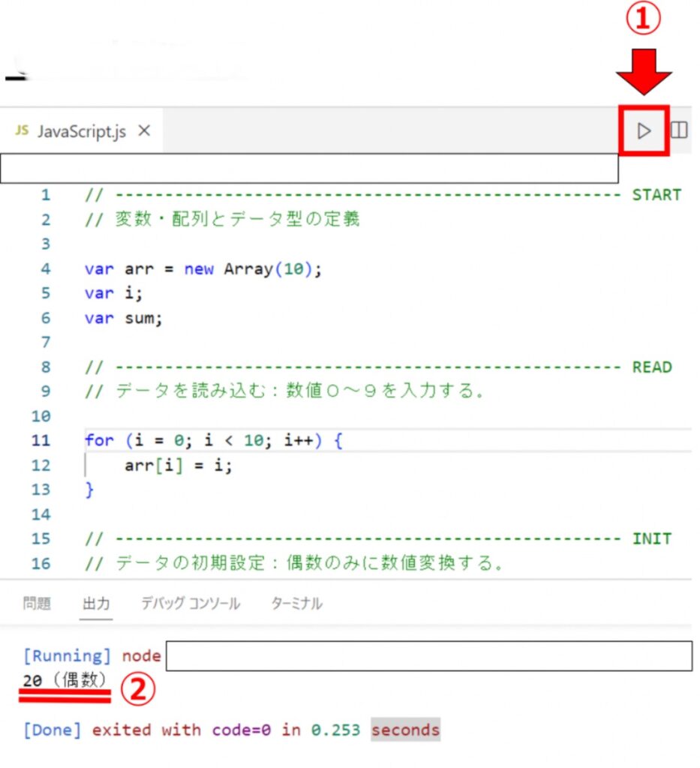700x768 pixels.
Task: Click the '20（偶数）' output result
Action: (65, 680)
